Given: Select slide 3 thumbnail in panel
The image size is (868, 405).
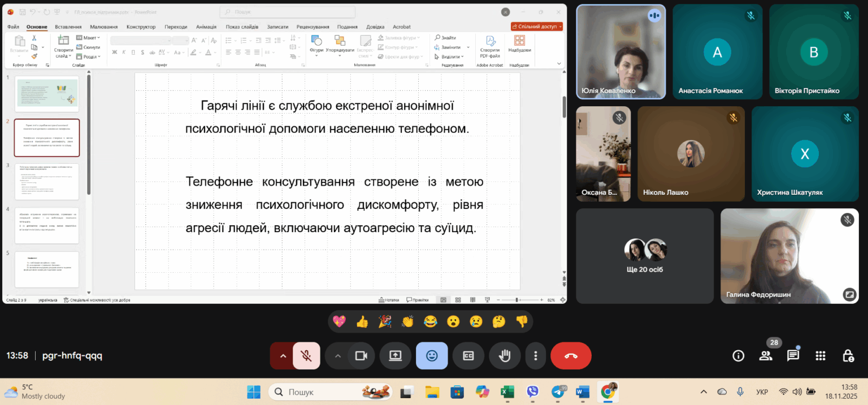Looking at the screenshot, I should [x=47, y=181].
